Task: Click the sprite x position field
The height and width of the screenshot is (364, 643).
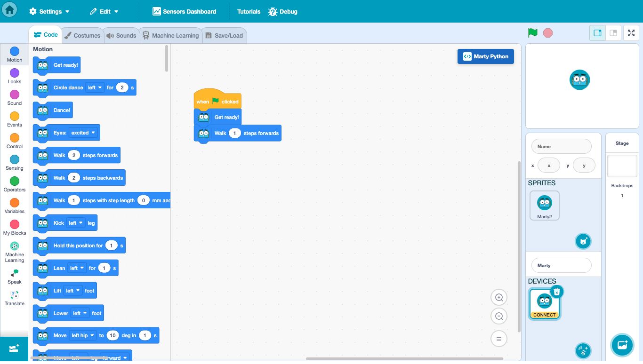Action: pyautogui.click(x=549, y=166)
